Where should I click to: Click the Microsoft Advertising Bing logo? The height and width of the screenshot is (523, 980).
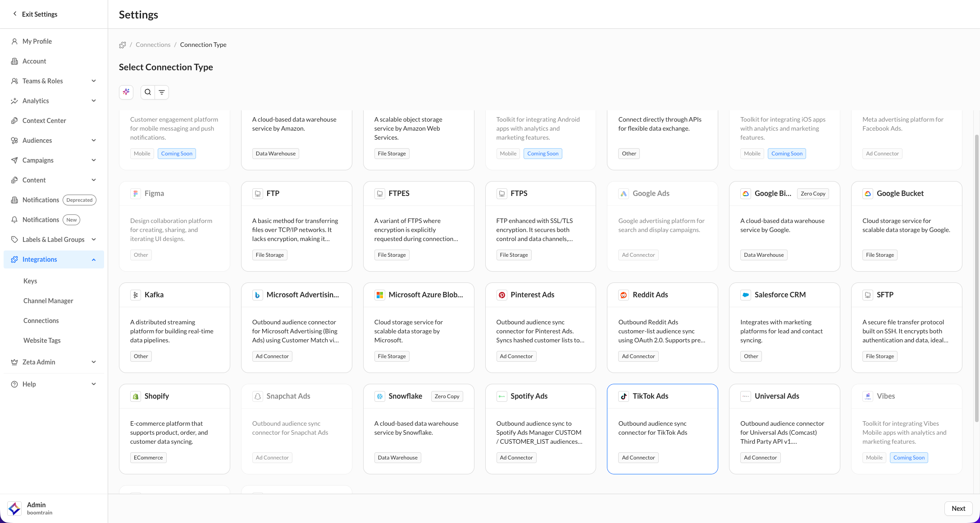point(258,295)
